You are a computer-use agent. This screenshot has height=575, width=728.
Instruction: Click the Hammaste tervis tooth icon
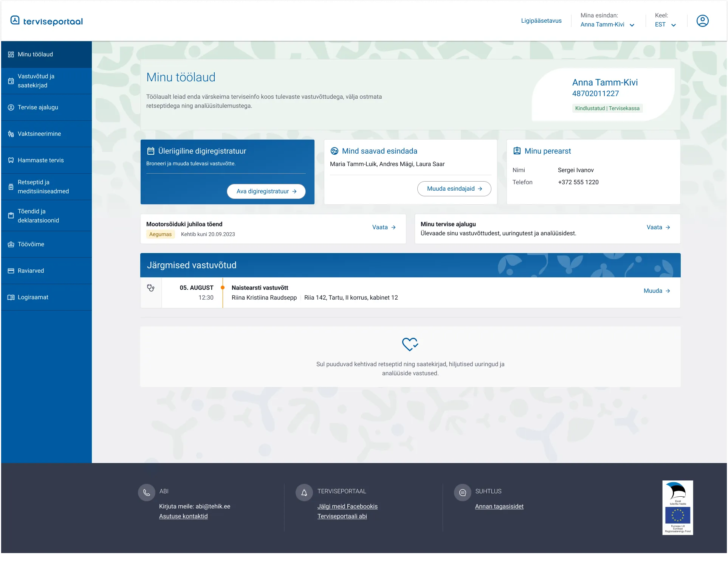[11, 160]
